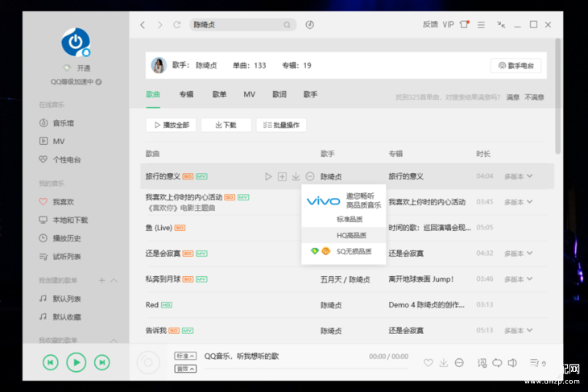Switch to the 歌单 tab
This screenshot has height=392, width=588.
(x=219, y=94)
